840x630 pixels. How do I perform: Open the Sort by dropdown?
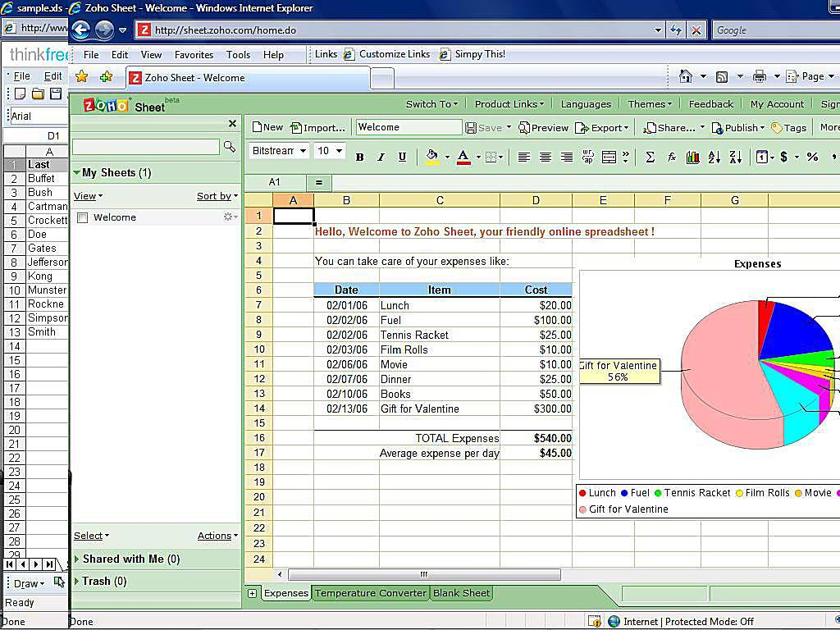[217, 196]
